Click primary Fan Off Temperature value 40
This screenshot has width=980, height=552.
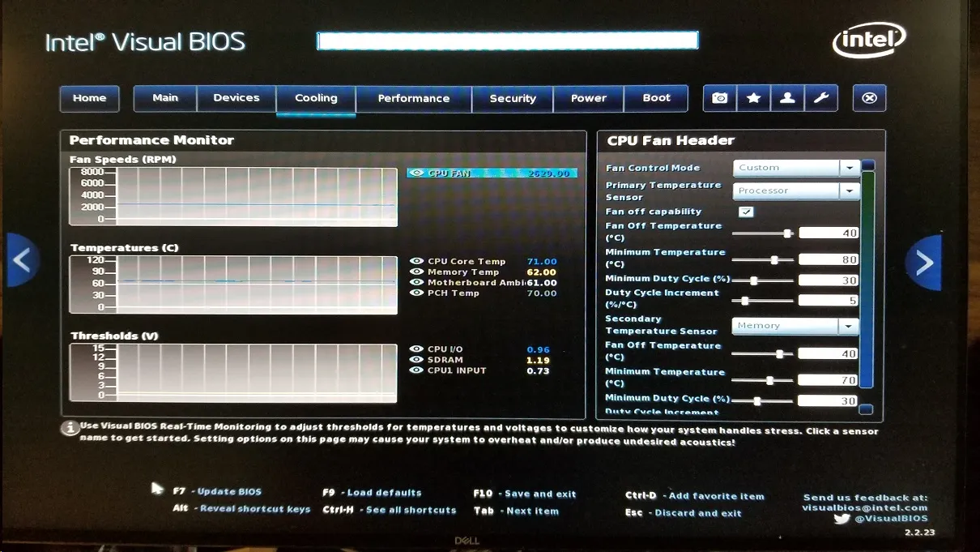[829, 233]
